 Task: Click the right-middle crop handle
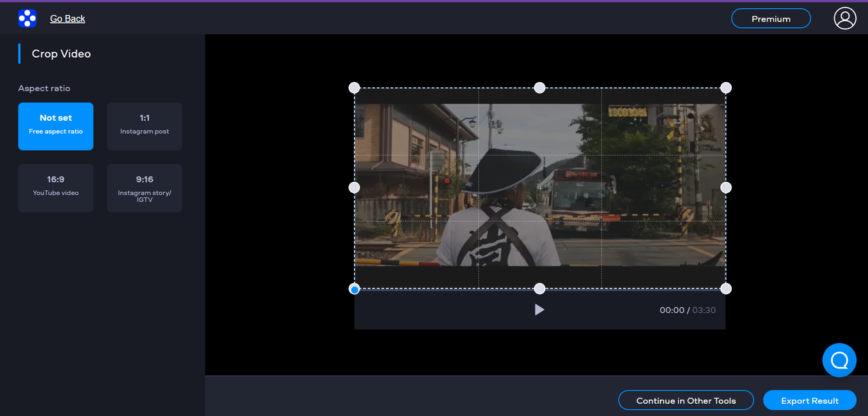click(x=726, y=187)
